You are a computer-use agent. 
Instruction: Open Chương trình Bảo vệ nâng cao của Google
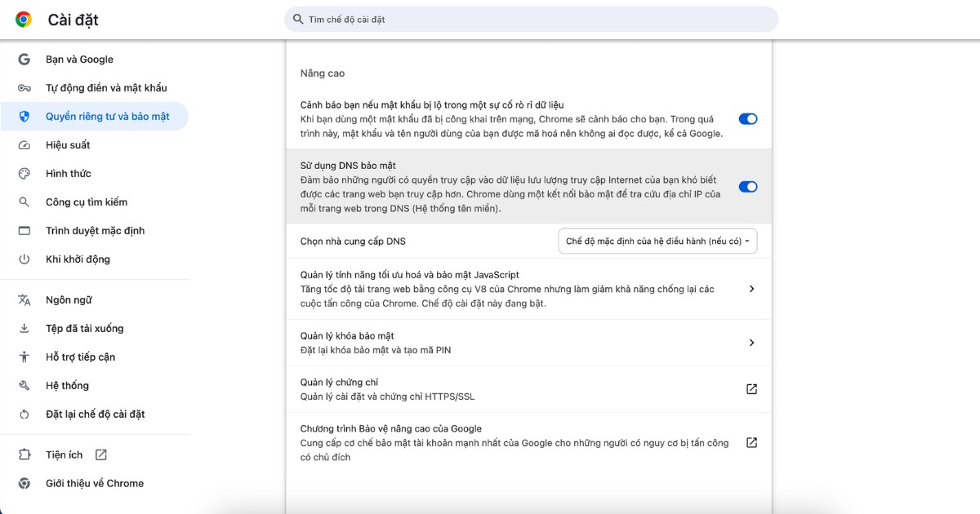click(751, 442)
